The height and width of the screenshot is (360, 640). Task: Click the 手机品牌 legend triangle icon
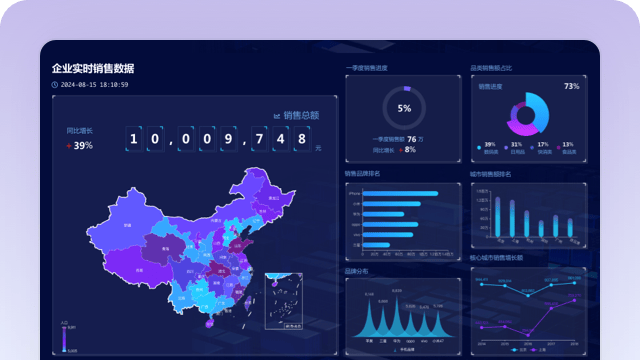coord(395,350)
